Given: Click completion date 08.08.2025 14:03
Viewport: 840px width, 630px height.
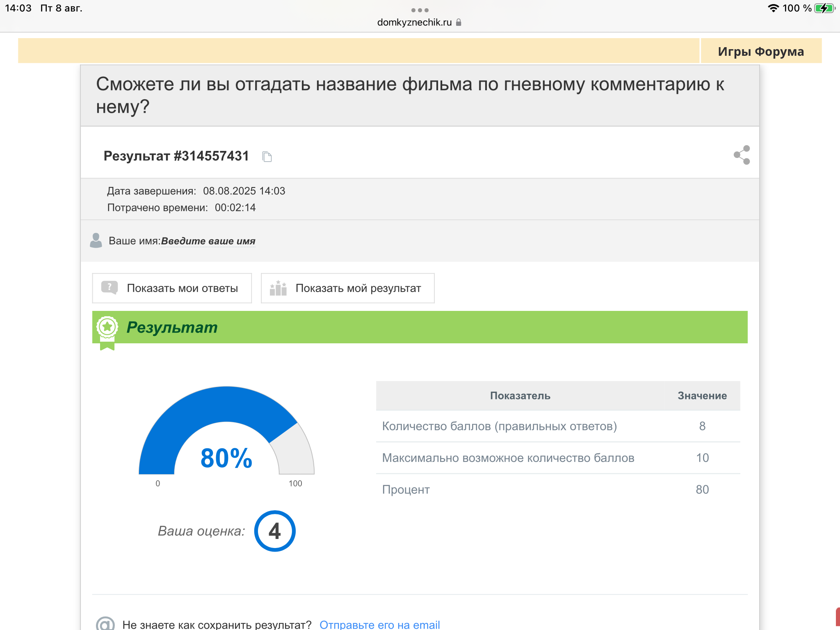Looking at the screenshot, I should 244,191.
